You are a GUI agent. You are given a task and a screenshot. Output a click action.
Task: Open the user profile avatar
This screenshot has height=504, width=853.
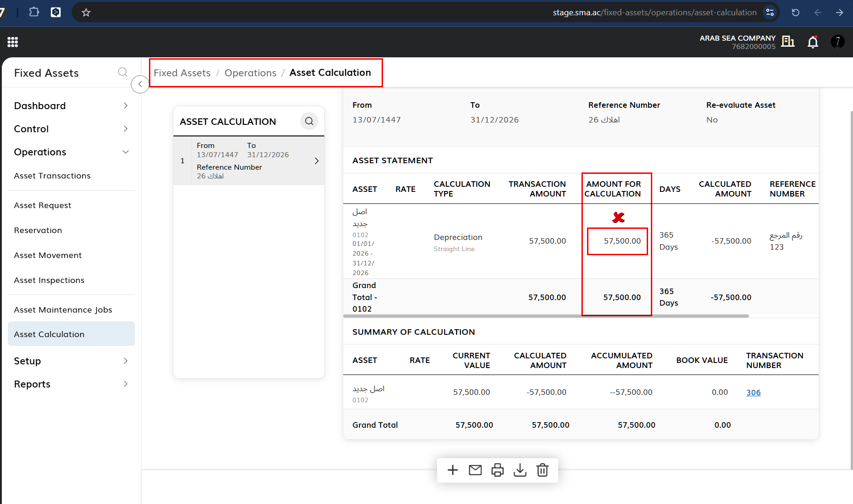coord(838,42)
